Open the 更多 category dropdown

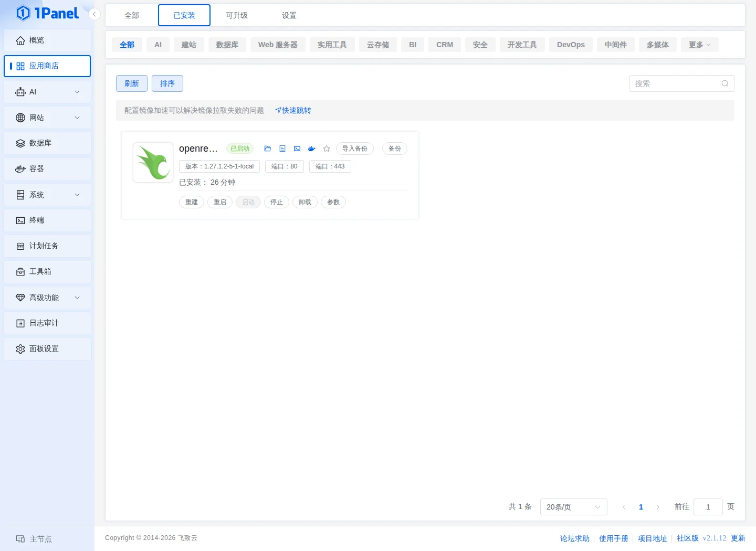coord(699,45)
